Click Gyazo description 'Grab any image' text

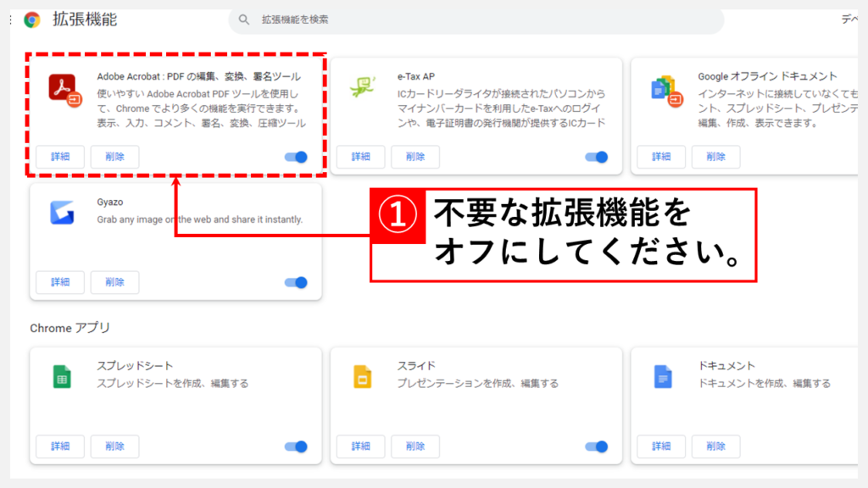pos(200,219)
